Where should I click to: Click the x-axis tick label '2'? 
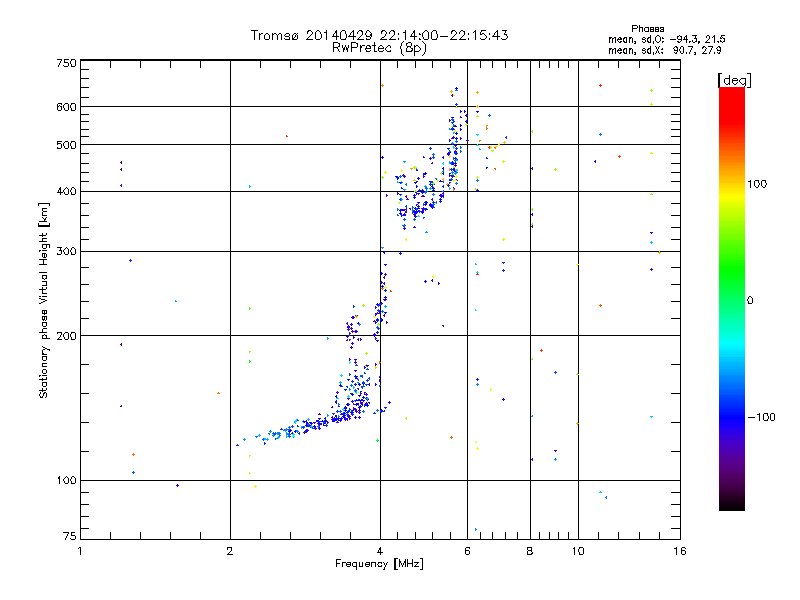pos(230,551)
